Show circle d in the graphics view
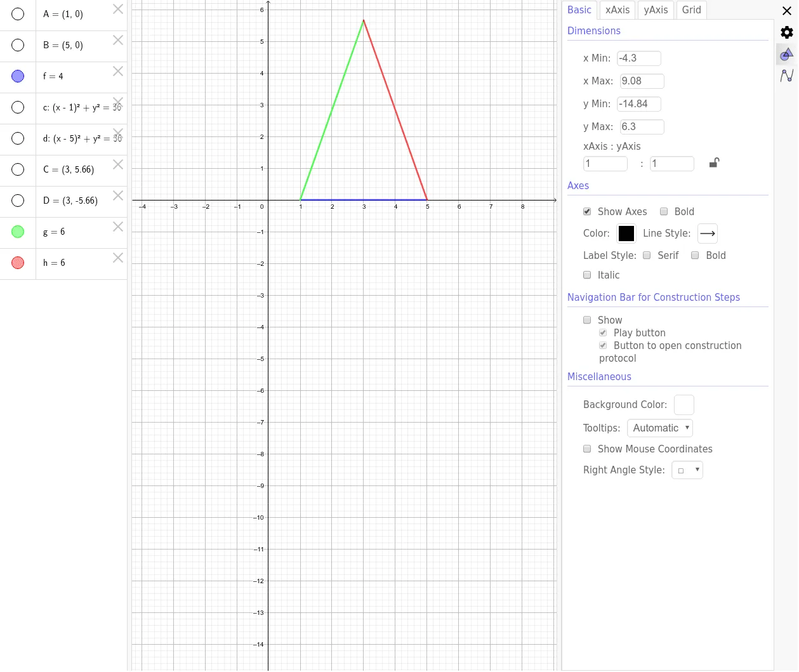The image size is (799, 672). tap(18, 138)
